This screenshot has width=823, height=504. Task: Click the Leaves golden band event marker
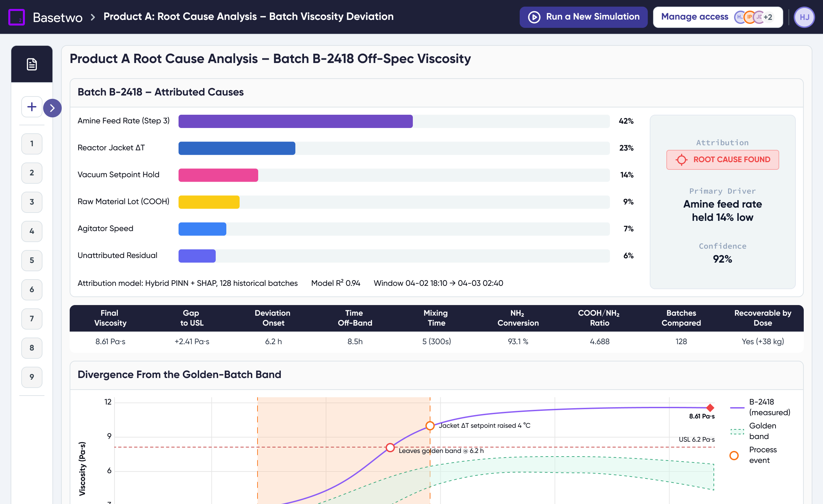[390, 448]
